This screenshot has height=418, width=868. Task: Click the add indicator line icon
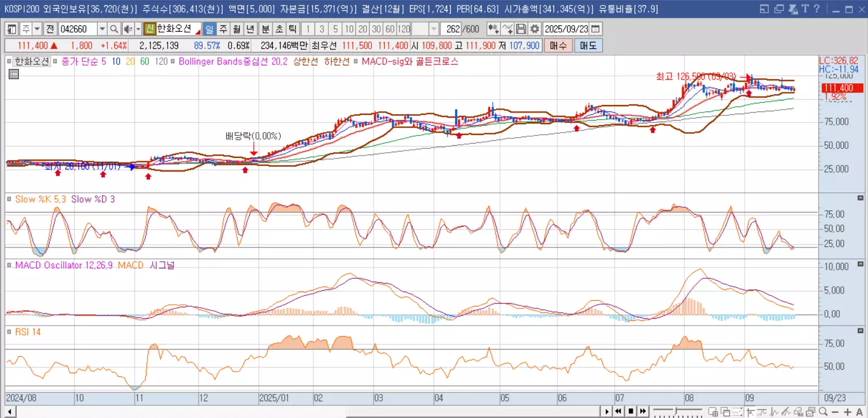point(507,29)
